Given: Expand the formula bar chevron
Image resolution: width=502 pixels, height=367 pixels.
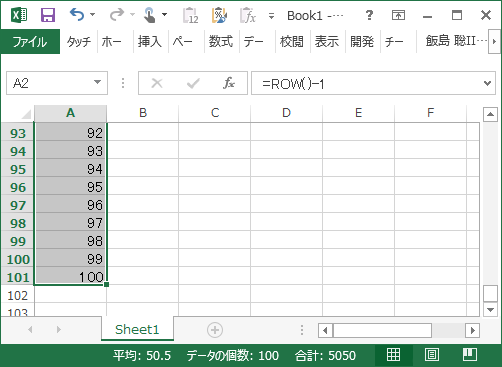Looking at the screenshot, I should 487,83.
